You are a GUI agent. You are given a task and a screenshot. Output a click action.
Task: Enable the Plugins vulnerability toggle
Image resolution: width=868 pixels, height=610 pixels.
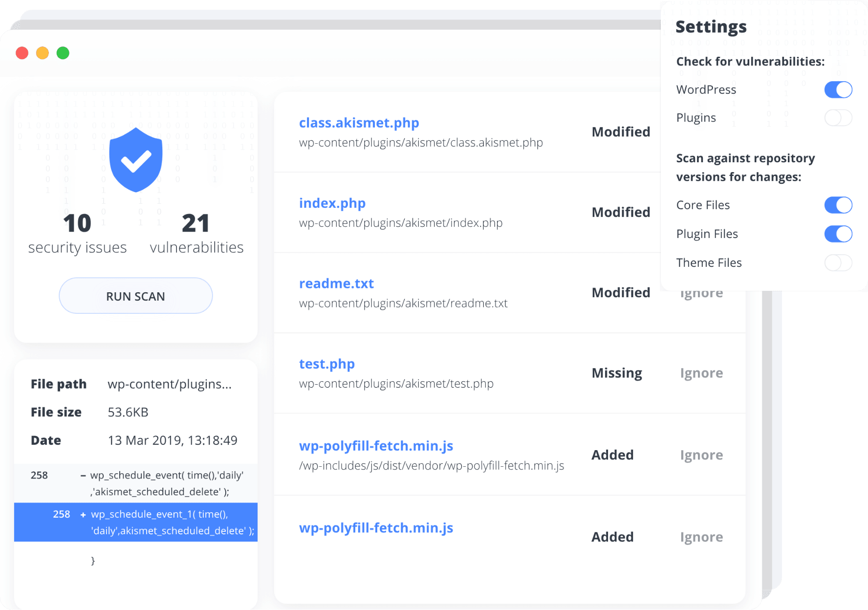(838, 118)
